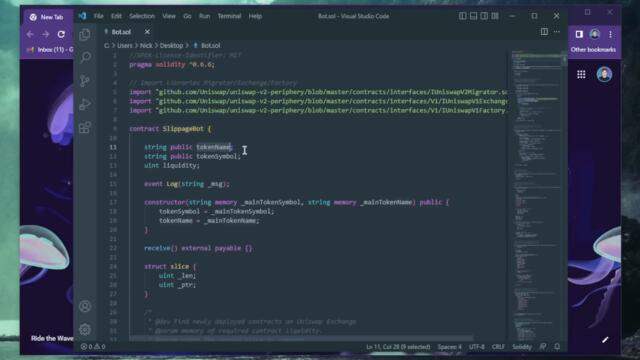Open the File menu

pyautogui.click(x=99, y=16)
